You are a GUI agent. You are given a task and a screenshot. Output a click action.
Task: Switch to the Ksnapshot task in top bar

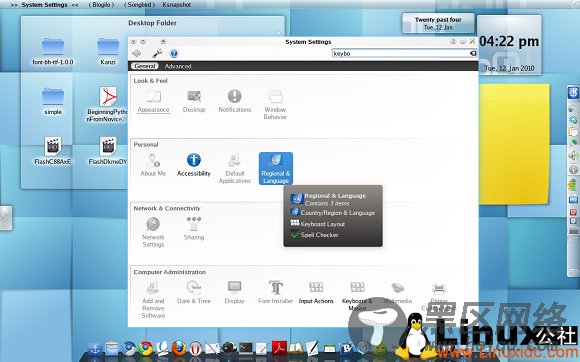point(176,5)
